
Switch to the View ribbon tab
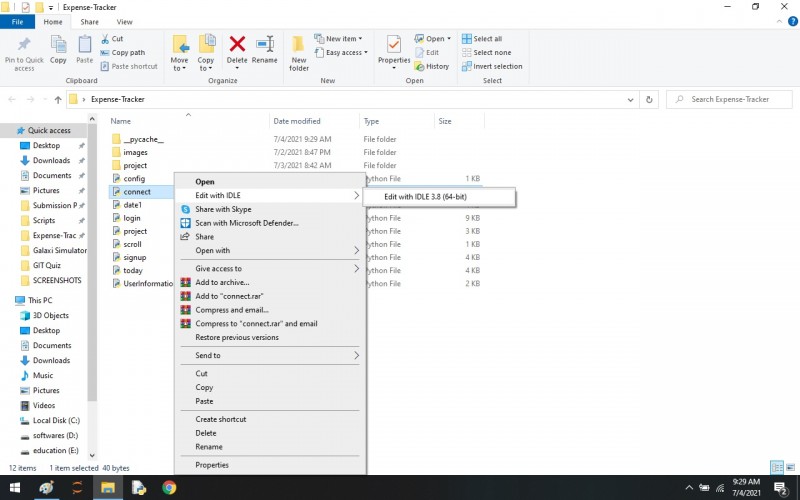tap(124, 22)
